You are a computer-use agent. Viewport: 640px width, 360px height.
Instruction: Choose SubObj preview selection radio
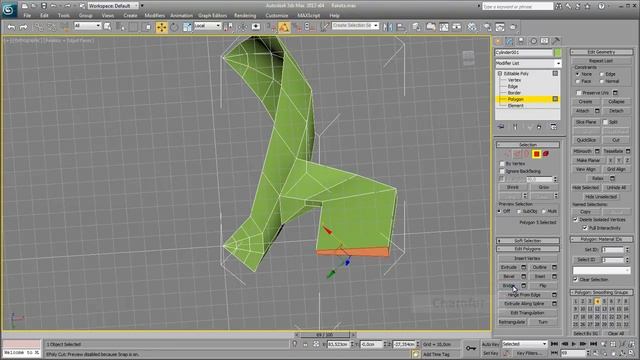click(519, 211)
